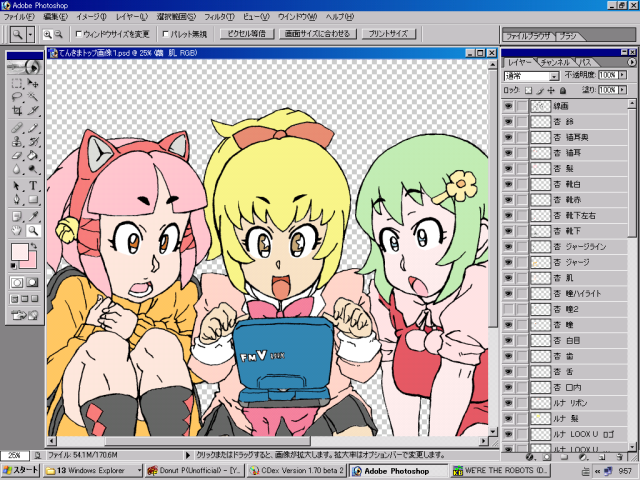This screenshot has height=480, width=640.
Task: Click プリントサイズ button
Action: pyautogui.click(x=389, y=34)
